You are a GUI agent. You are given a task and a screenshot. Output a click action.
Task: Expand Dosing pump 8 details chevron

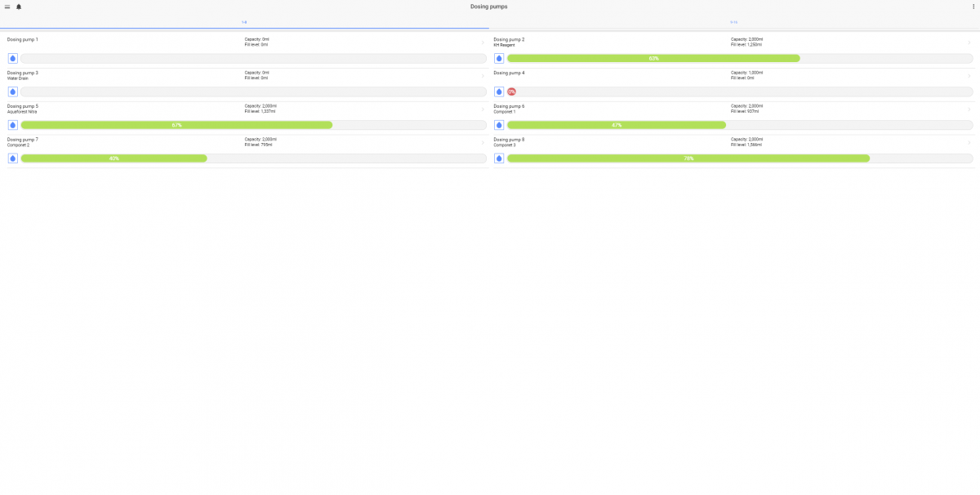[969, 142]
